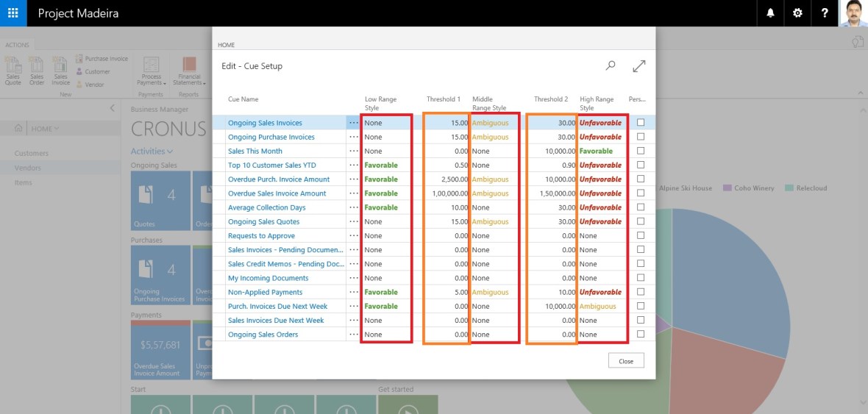Switch to the ACTIONS ribbon tab
This screenshot has width=868, height=414.
17,45
